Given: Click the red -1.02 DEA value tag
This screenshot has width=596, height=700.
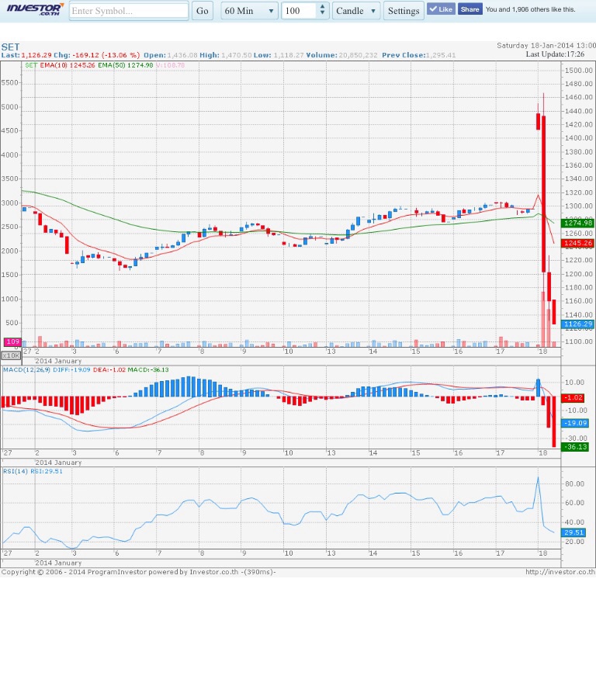Looking at the screenshot, I should [573, 397].
